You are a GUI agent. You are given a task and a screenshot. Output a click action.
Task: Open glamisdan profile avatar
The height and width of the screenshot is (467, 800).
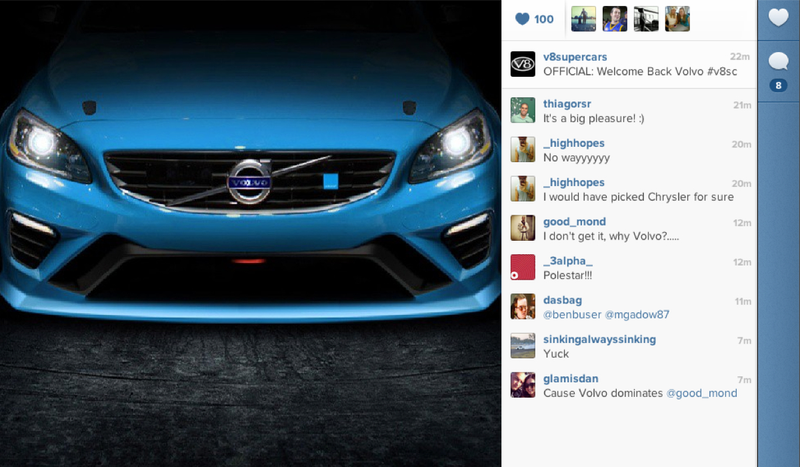[x=523, y=385]
